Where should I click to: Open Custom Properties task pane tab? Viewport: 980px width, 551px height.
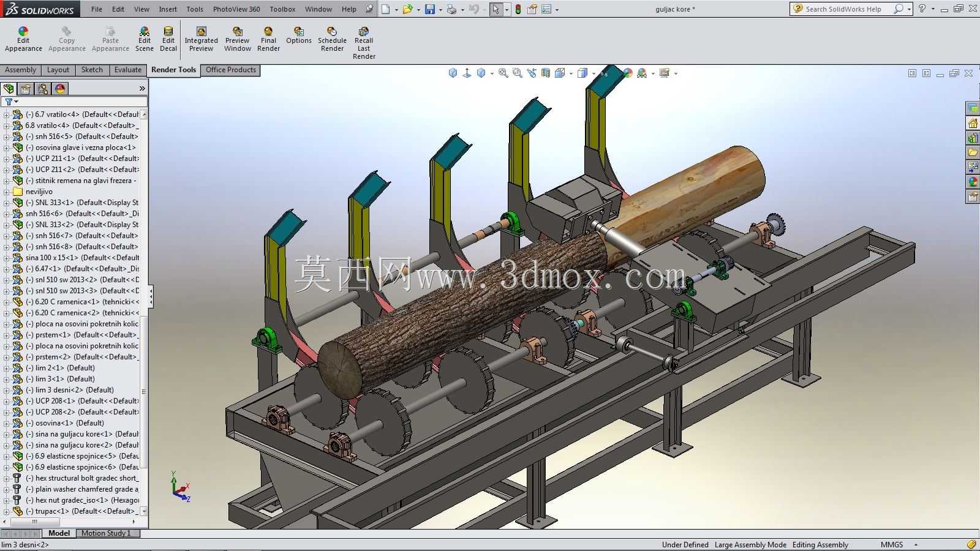(x=973, y=197)
